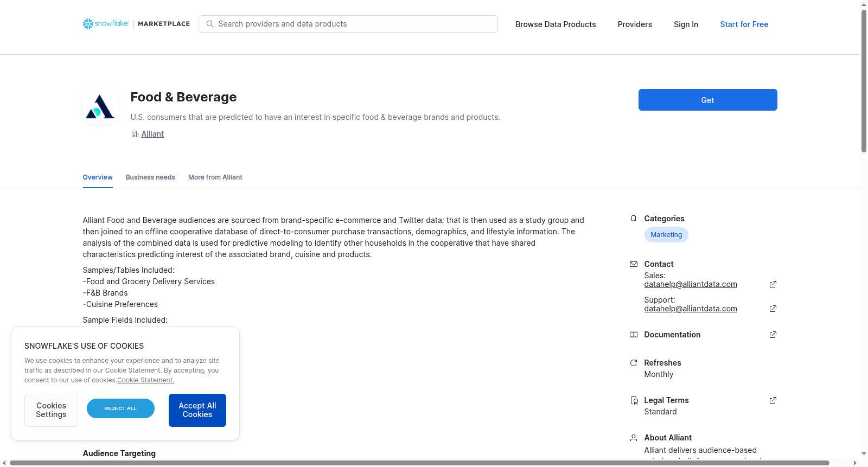This screenshot has width=868, height=467.
Task: Open the Alliant provider logo thumbnail
Action: (100, 106)
